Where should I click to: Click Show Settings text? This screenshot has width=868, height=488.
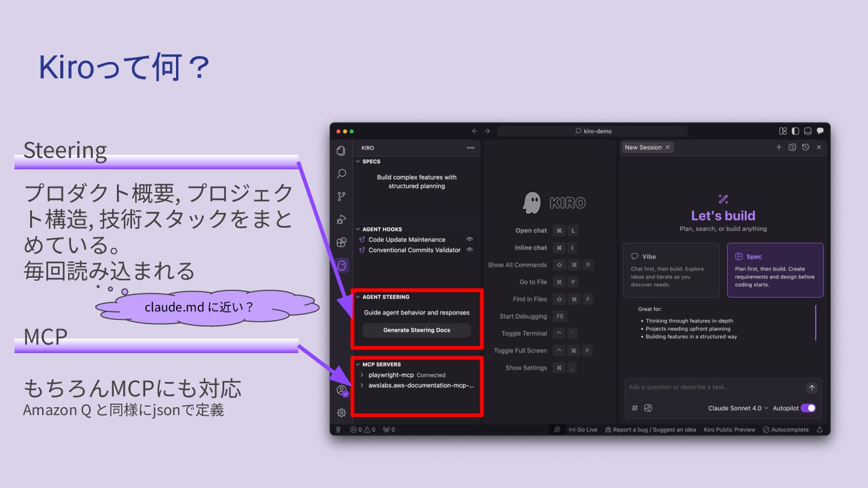pos(526,368)
